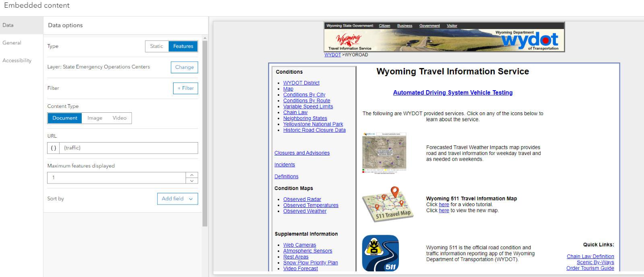Switch to the Data tab
The height and width of the screenshot is (277, 644).
21,25
